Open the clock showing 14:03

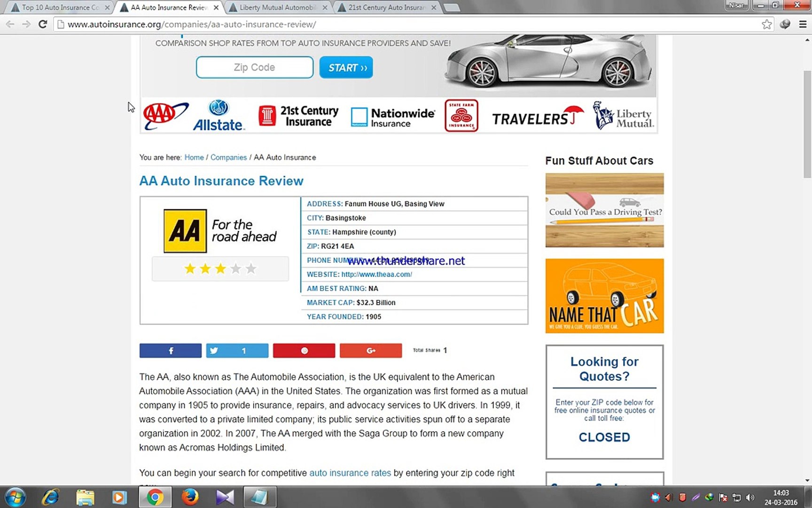[781, 497]
